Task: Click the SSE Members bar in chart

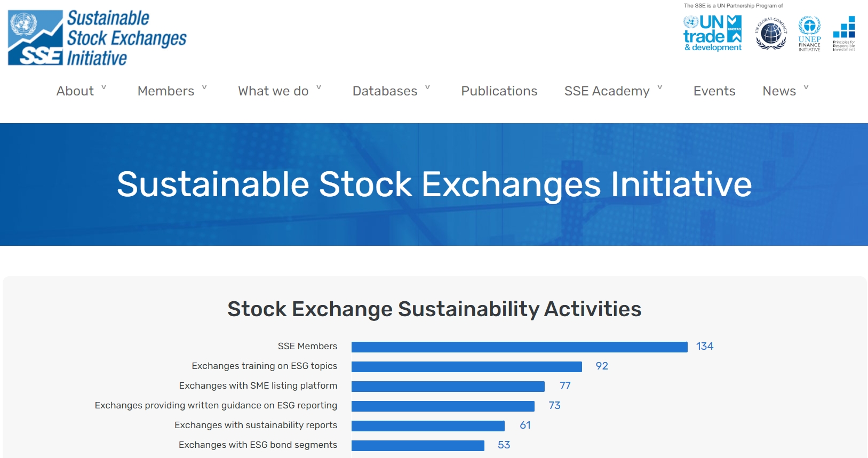Action: (520, 347)
